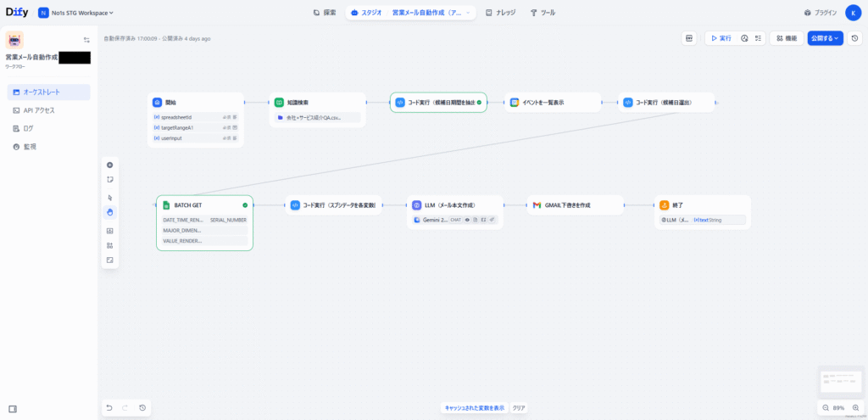Click the add node plus icon
This screenshot has height=420, width=868.
(x=109, y=165)
